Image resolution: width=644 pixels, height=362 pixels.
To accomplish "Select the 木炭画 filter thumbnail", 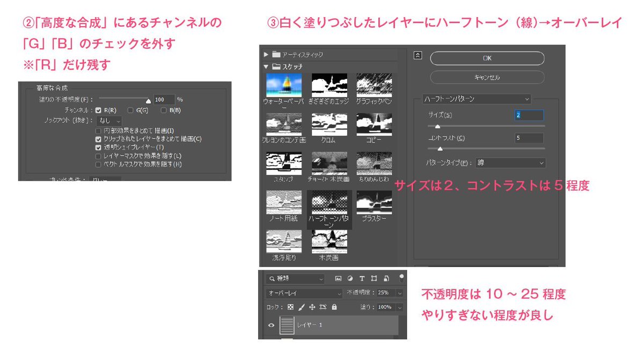I will point(330,242).
